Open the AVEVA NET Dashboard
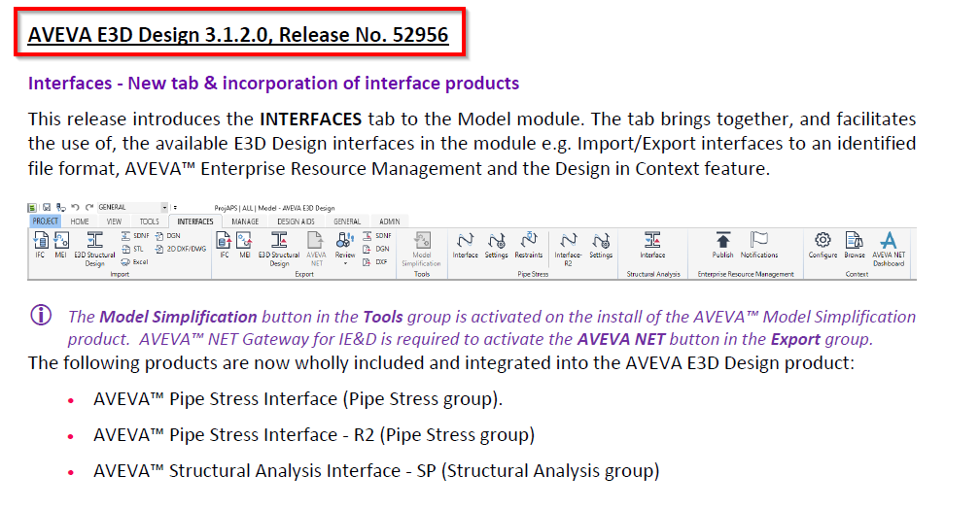This screenshot has height=510, width=980. coord(889,249)
